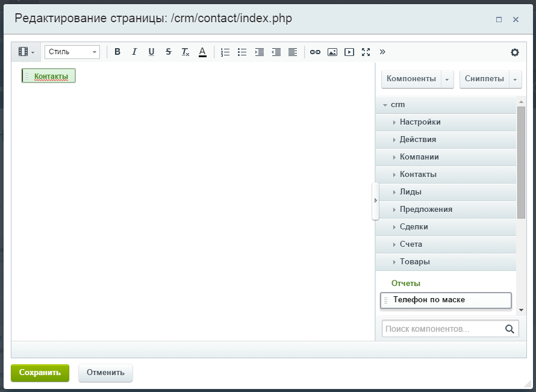The height and width of the screenshot is (392, 536).
Task: Click the Поиск компонентов search field
Action: click(x=443, y=329)
